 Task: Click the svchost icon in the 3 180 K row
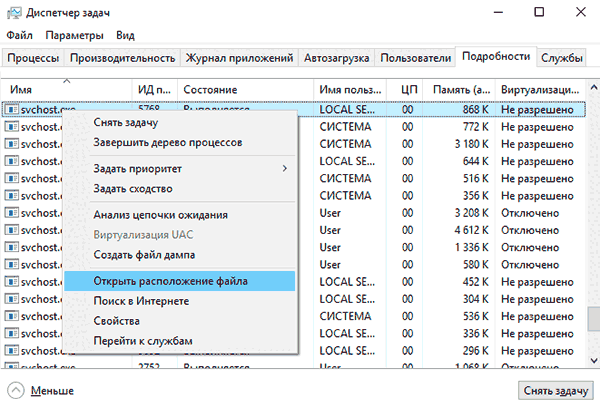coord(12,144)
